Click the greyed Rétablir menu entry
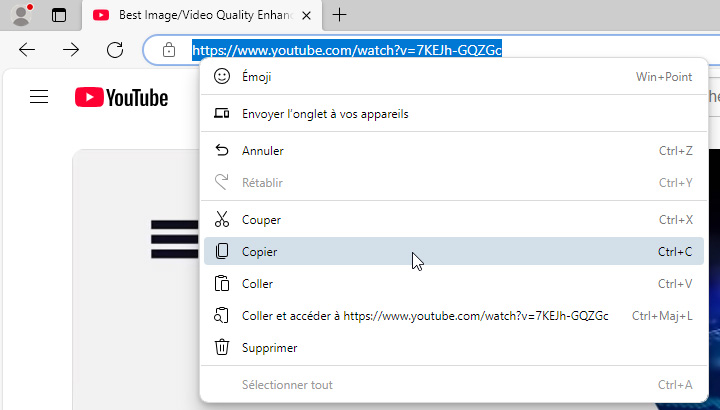 pos(454,183)
